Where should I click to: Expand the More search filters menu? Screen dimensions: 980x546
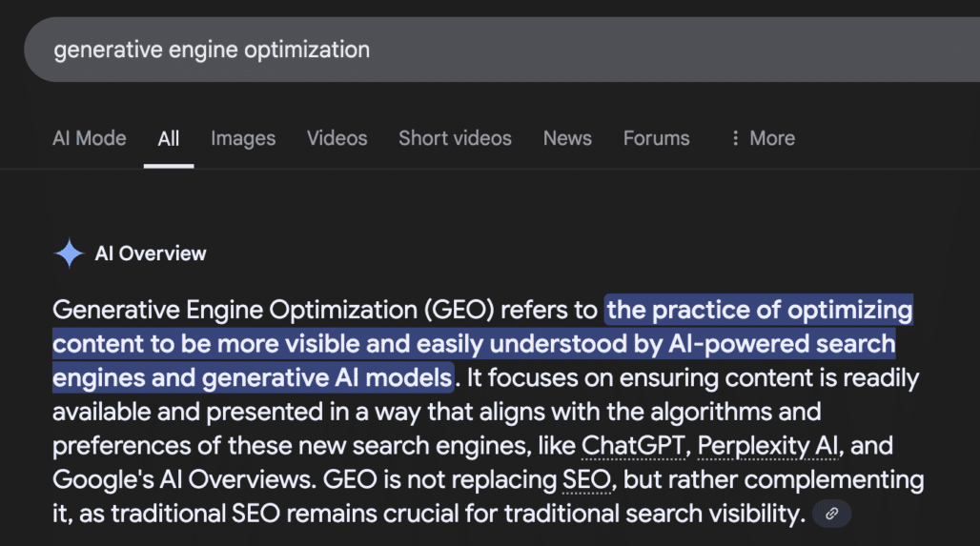pyautogui.click(x=762, y=138)
